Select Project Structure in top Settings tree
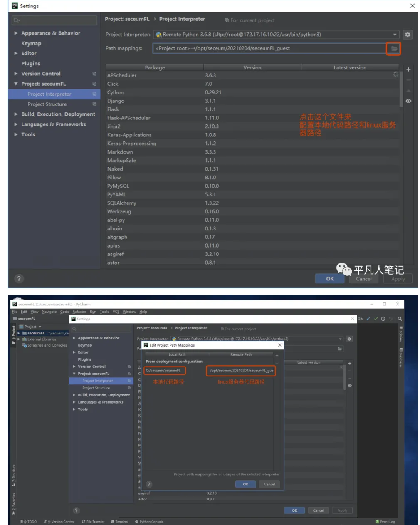Image resolution: width=420 pixels, height=525 pixels. click(x=47, y=104)
